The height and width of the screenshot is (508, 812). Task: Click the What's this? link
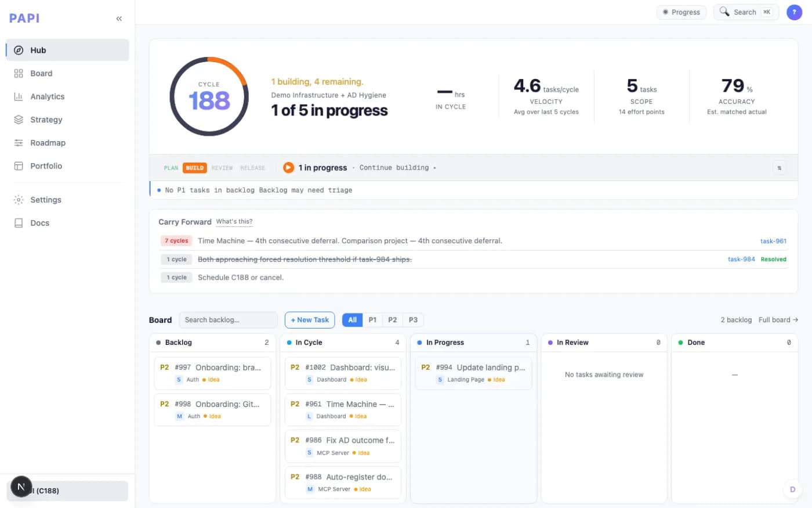coord(234,222)
